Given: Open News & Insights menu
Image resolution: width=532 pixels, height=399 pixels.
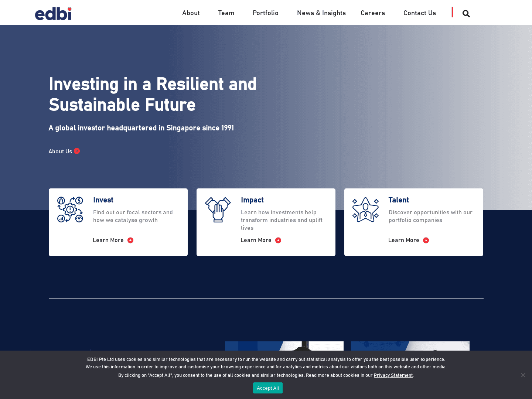Looking at the screenshot, I should (321, 13).
